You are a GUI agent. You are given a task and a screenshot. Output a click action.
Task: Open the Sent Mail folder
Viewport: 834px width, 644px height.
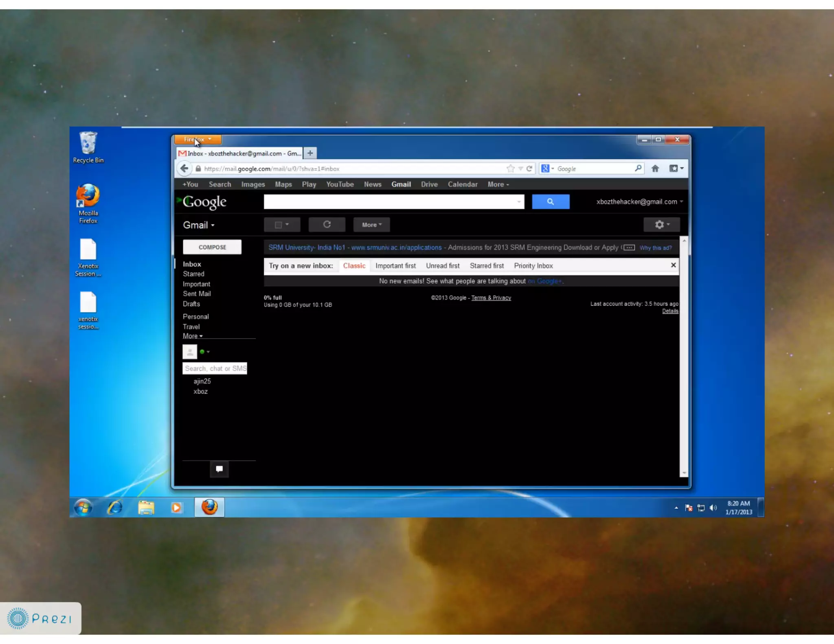[x=197, y=294]
